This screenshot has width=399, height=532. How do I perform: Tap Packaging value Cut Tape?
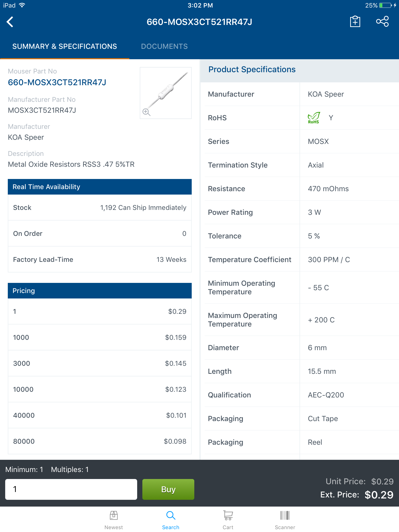pyautogui.click(x=323, y=418)
